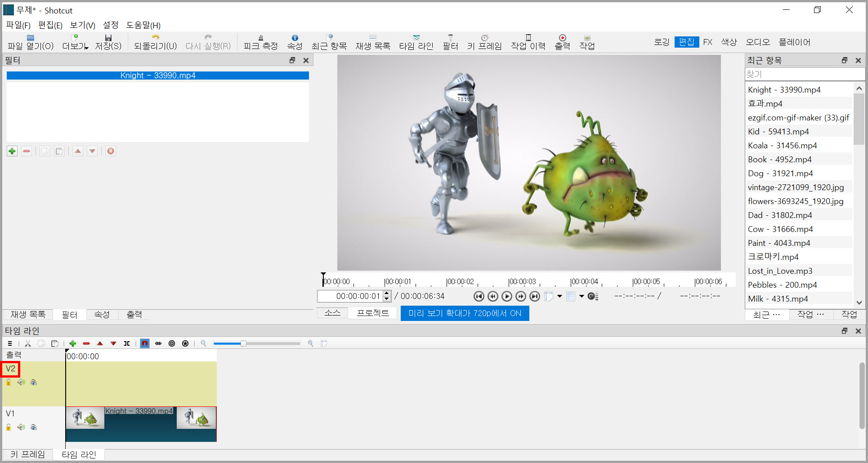Image resolution: width=868 pixels, height=463 pixels.
Task: Open the zoom options dropdown arrow
Action: 559,296
